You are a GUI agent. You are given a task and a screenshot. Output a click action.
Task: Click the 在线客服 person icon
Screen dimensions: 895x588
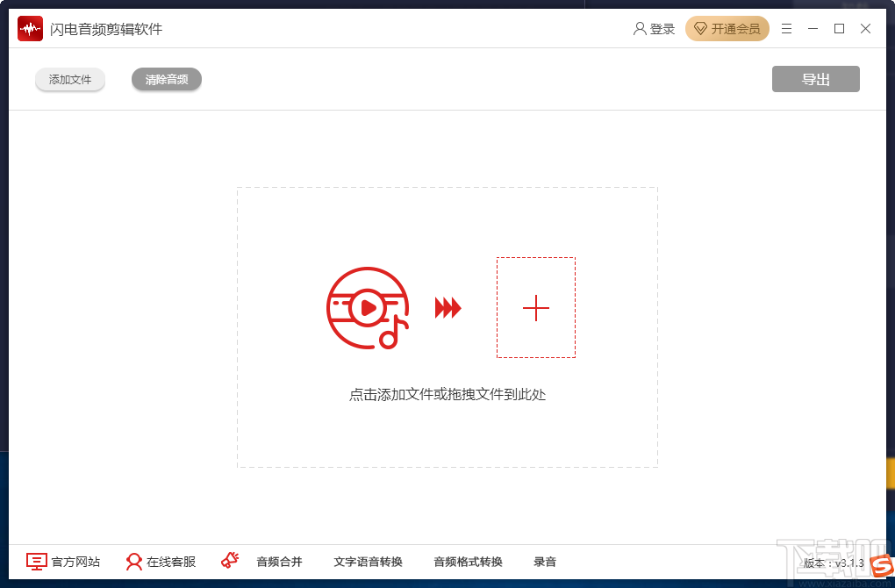click(132, 562)
